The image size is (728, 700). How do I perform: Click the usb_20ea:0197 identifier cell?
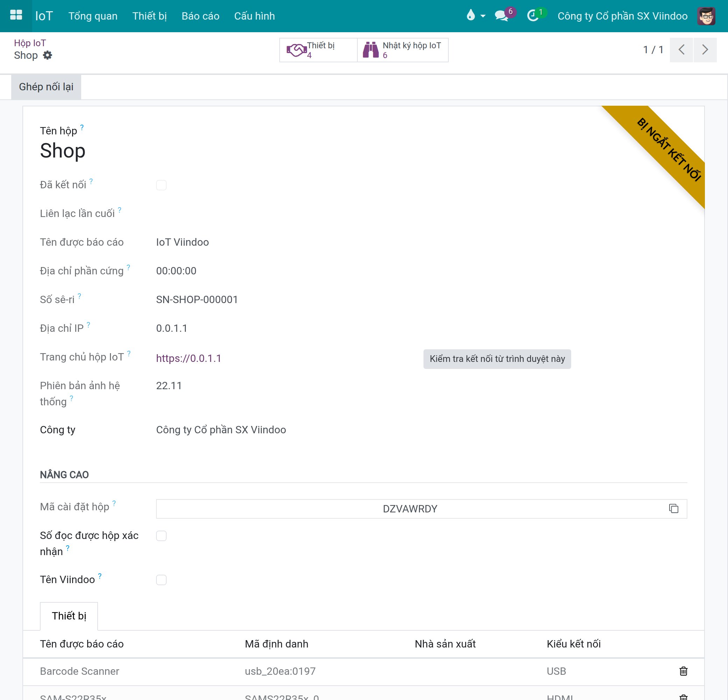(280, 671)
